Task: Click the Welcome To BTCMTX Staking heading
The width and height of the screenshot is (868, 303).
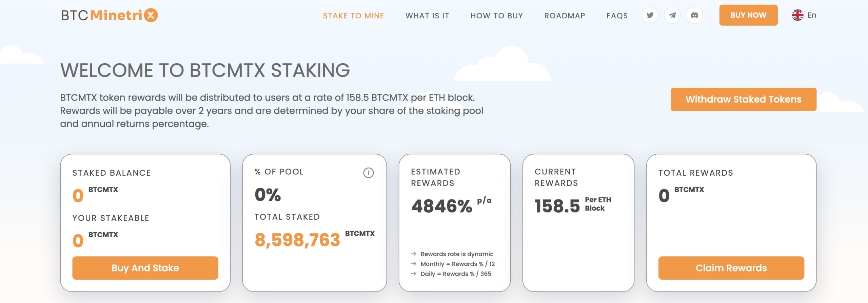Action: point(205,70)
